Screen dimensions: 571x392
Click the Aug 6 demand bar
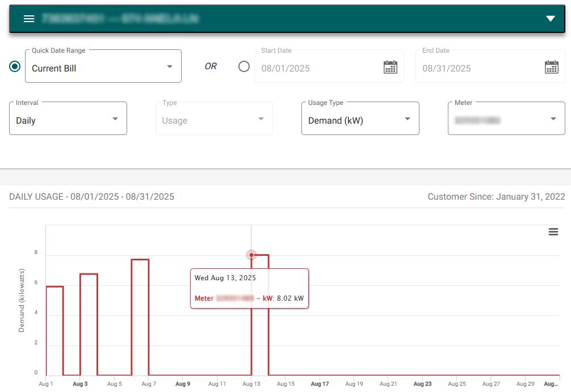(140, 317)
